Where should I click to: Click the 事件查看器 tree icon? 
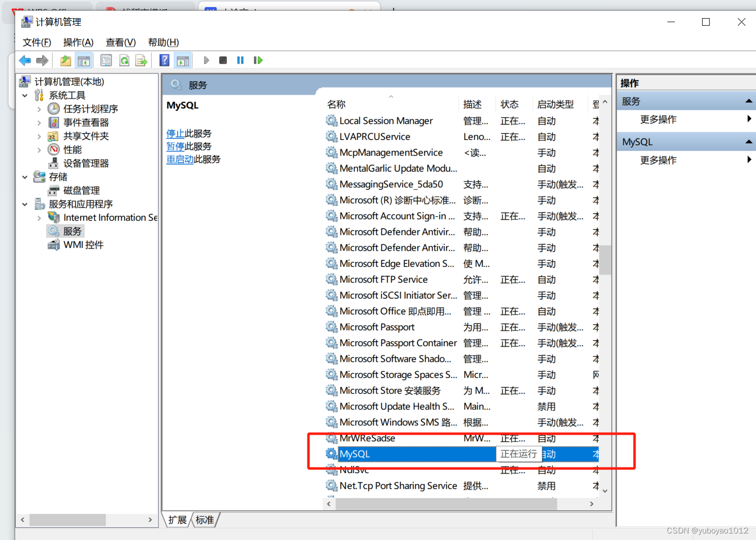click(54, 122)
